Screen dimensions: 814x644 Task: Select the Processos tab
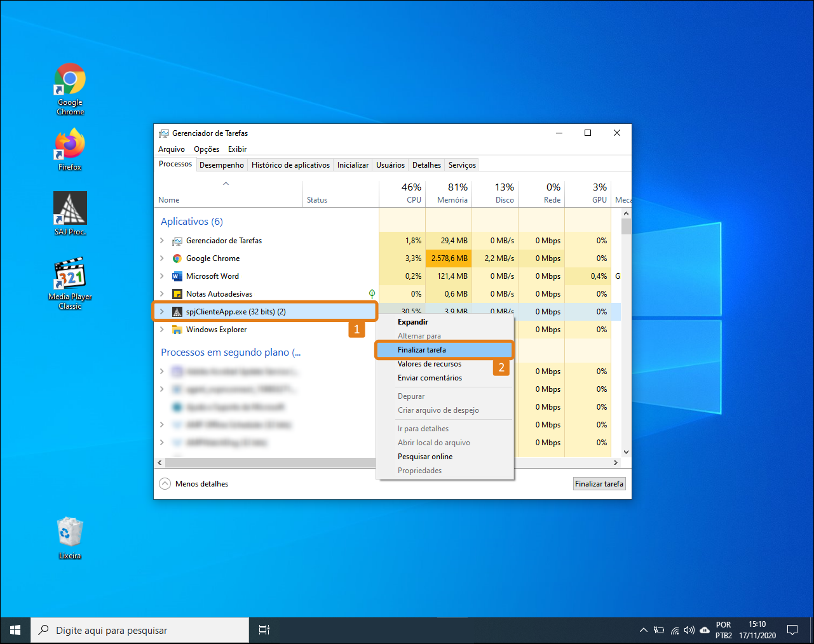click(x=175, y=164)
